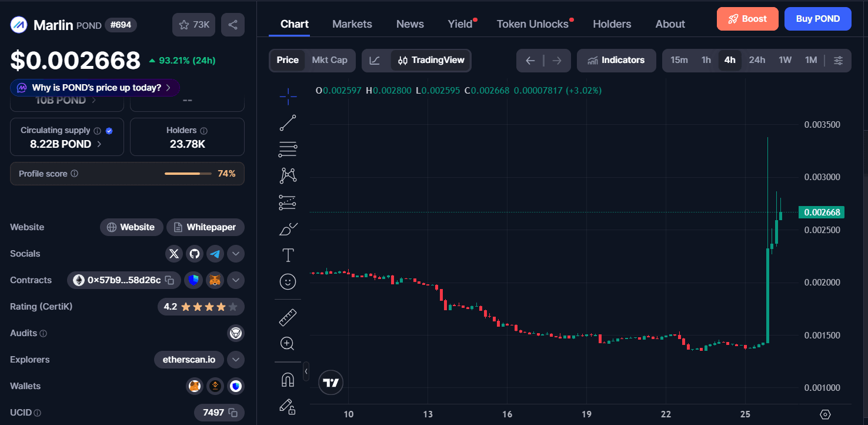The height and width of the screenshot is (425, 868).
Task: Click "Why is POND's price up today?"
Action: coord(95,88)
